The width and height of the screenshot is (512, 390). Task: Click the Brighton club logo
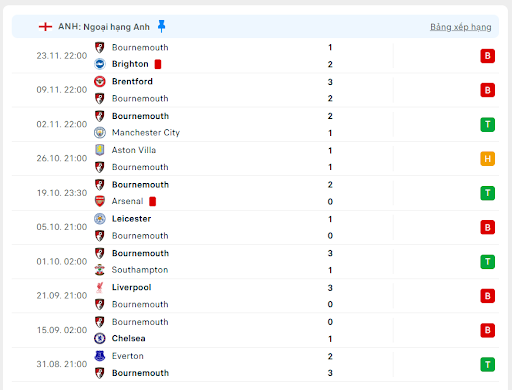click(x=100, y=64)
